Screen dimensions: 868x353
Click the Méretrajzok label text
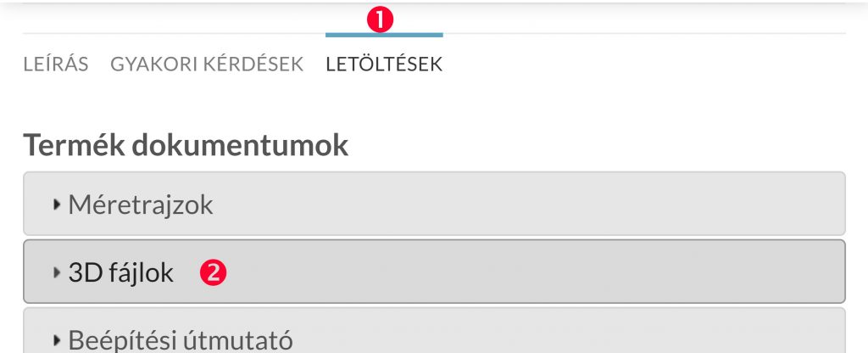click(x=141, y=205)
